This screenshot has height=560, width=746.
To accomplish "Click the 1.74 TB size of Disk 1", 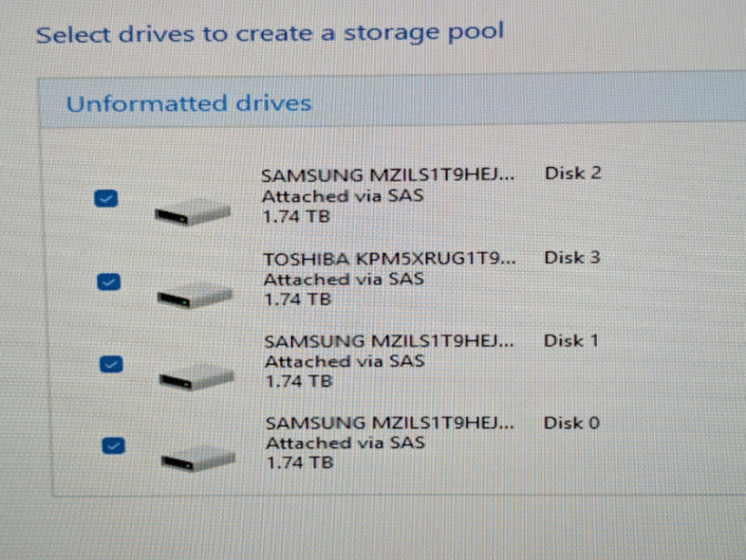I will tap(298, 381).
